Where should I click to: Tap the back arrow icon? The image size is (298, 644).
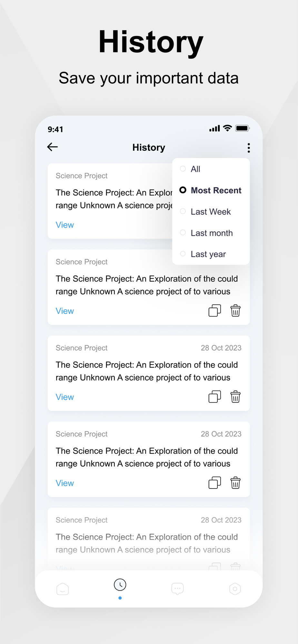coord(53,147)
